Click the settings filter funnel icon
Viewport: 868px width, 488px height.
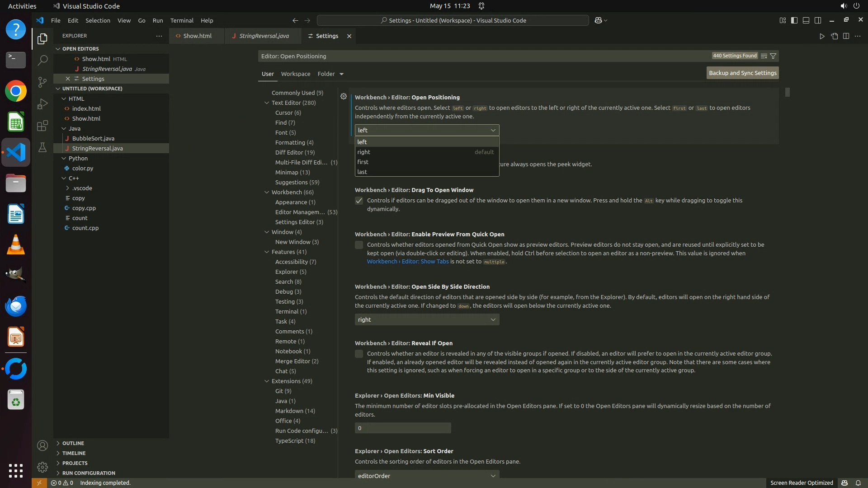(773, 56)
